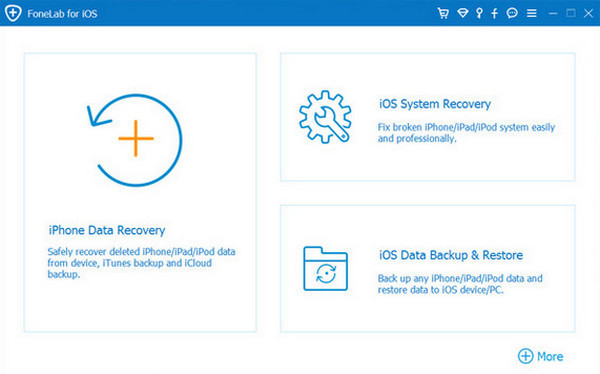Click the FoneLab shield logo icon
This screenshot has height=374, width=600.
click(13, 13)
